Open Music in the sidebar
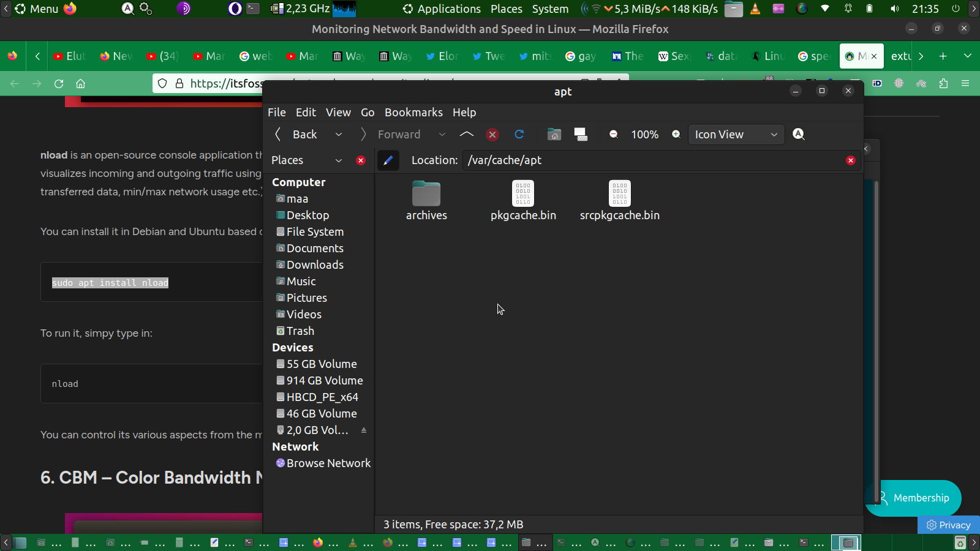The image size is (980, 551). [296, 282]
